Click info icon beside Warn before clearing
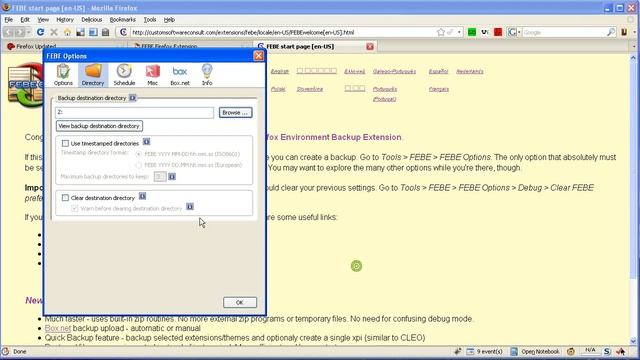This screenshot has height=360, width=640. (x=190, y=207)
